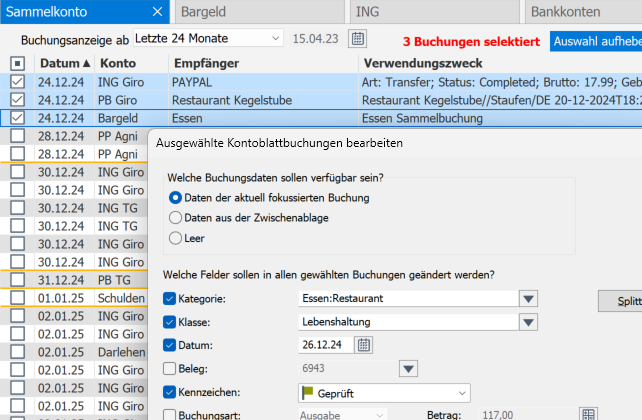
Task: Enable the Beleg field checkbox
Action: [168, 368]
